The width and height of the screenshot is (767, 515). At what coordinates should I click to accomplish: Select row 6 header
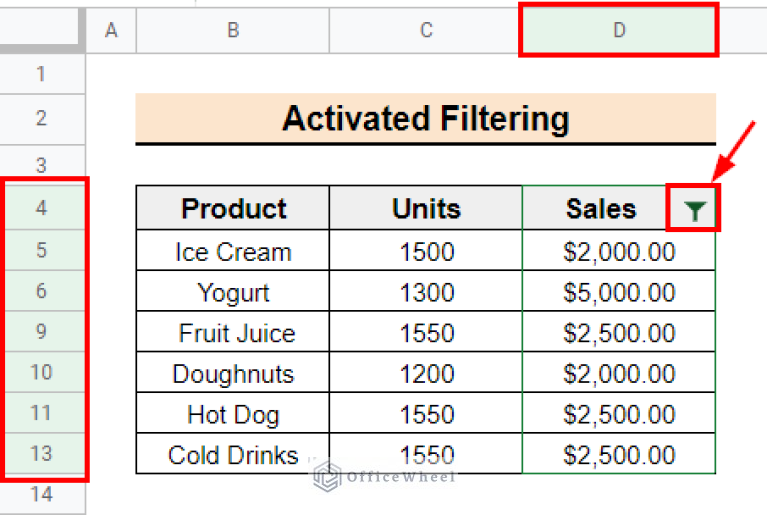pyautogui.click(x=42, y=291)
